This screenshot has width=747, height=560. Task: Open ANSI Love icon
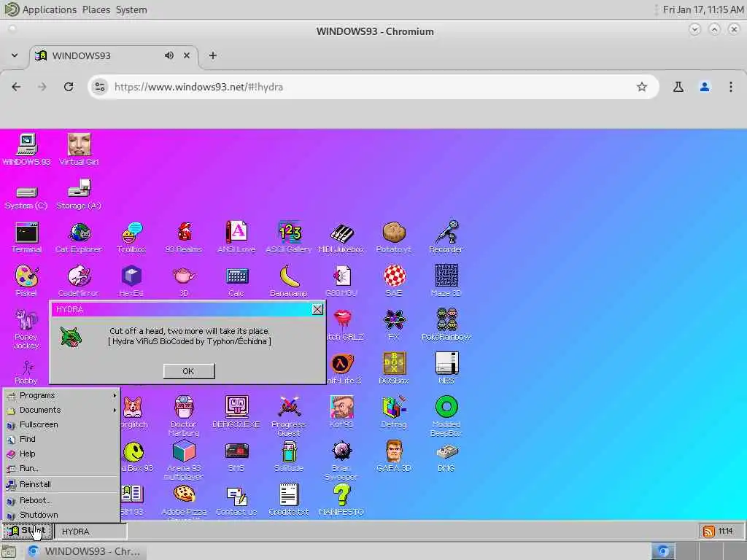(x=236, y=237)
